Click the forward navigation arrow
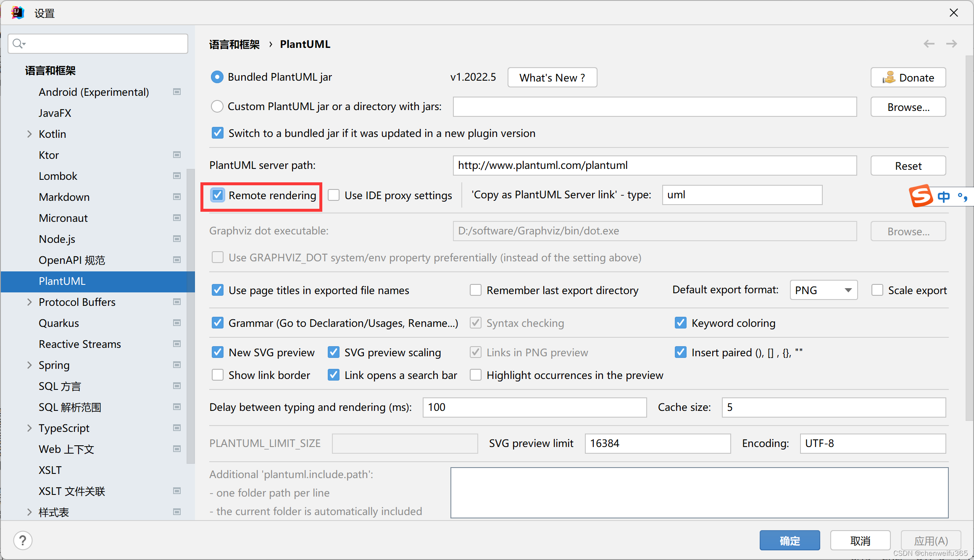Viewport: 974px width, 560px height. point(951,44)
